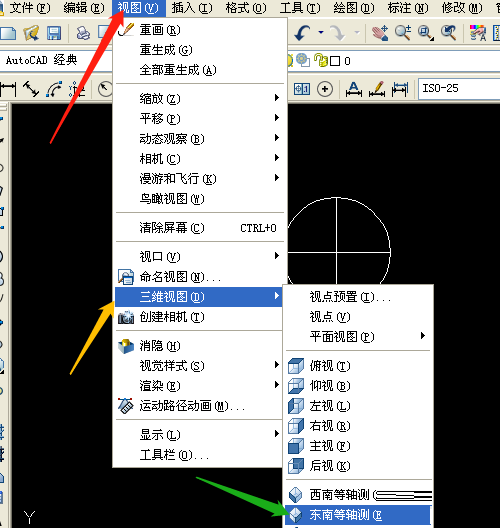Select the center mark icon
Screen dimensions: 500x528
coord(325,89)
